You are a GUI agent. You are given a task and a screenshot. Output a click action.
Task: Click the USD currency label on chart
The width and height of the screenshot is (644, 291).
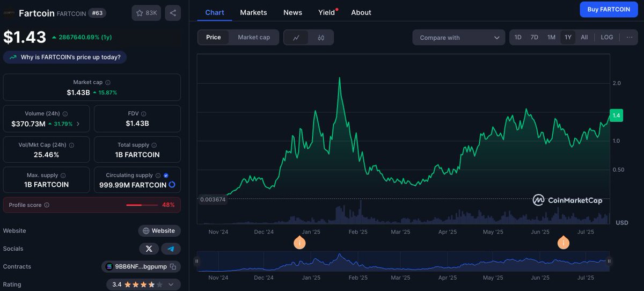622,223
